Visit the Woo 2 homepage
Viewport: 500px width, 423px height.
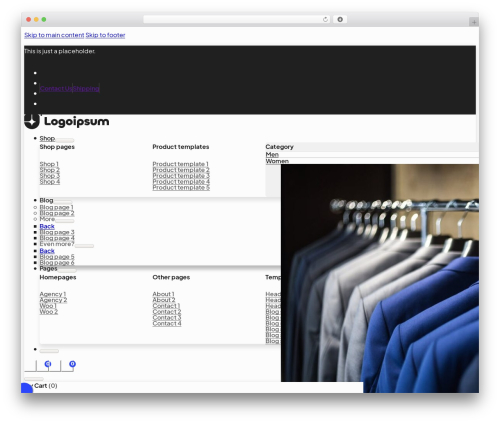49,312
